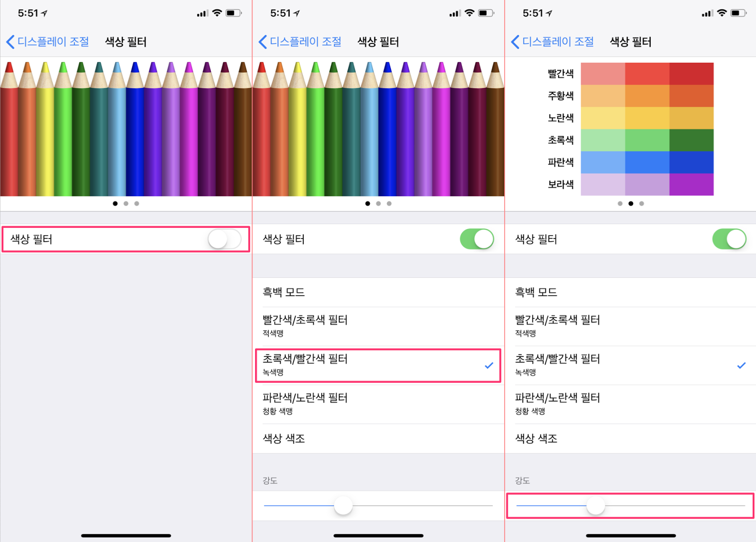Select 초록색/빨간색 필터 in right screen
This screenshot has width=756, height=542.
[631, 365]
